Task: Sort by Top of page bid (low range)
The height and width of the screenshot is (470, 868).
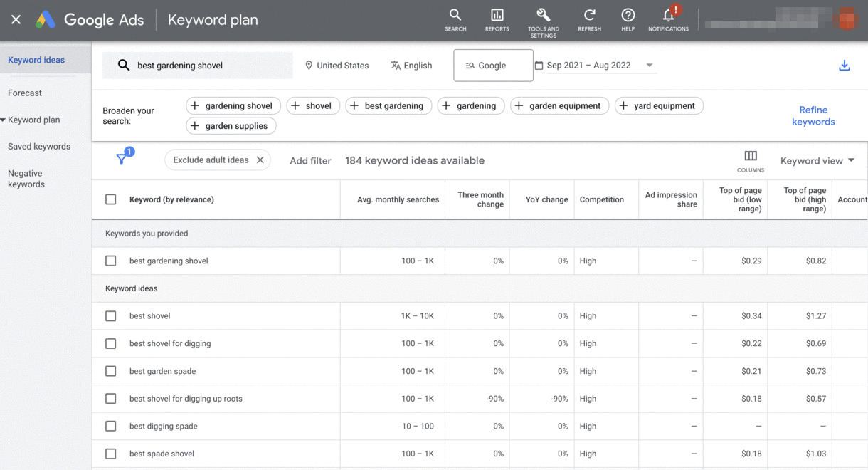Action: pos(740,199)
